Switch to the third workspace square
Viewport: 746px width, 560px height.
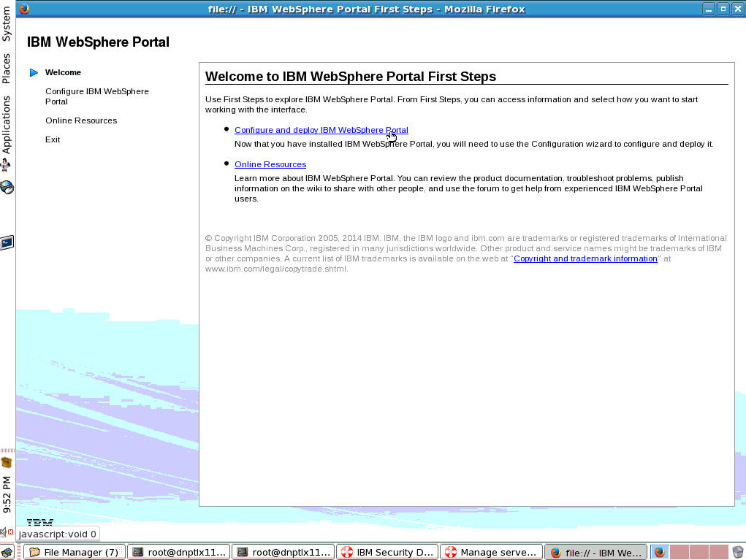699,552
